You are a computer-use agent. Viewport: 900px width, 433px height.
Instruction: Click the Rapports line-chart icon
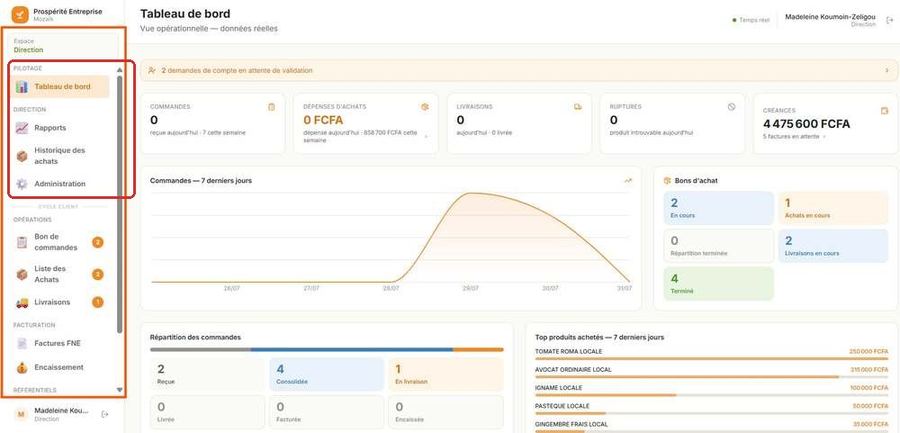coord(22,128)
